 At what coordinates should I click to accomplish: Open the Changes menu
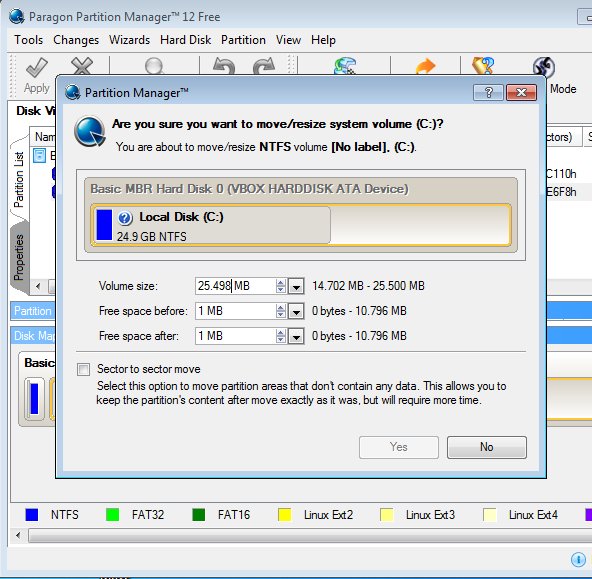(x=76, y=40)
